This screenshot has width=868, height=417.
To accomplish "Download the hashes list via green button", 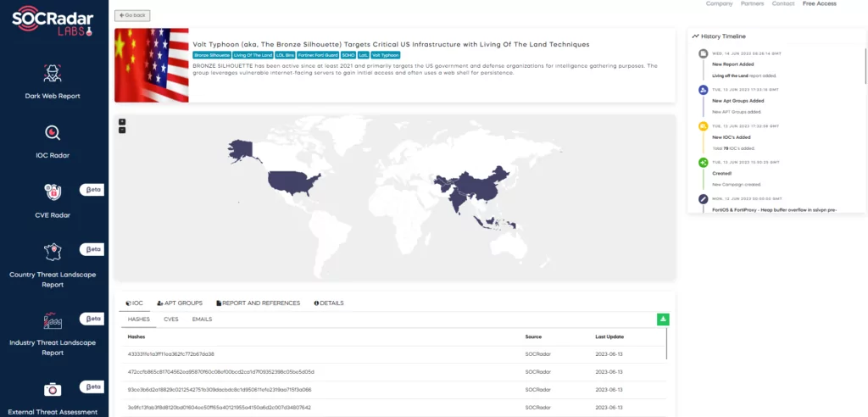I will click(663, 319).
